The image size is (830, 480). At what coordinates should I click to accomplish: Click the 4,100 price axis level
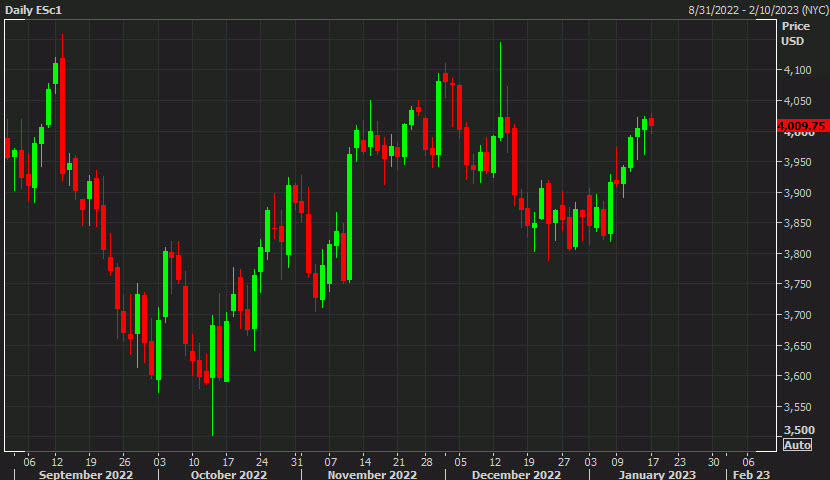(797, 70)
